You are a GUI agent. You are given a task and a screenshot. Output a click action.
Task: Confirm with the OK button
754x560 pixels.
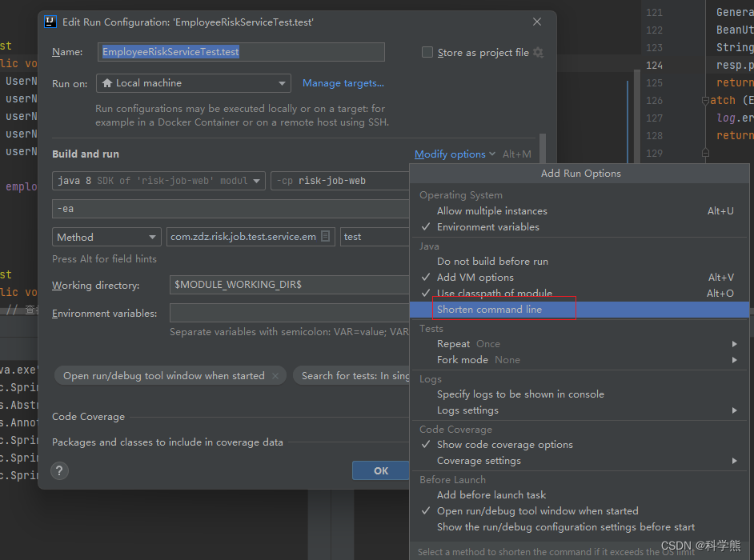pyautogui.click(x=381, y=470)
